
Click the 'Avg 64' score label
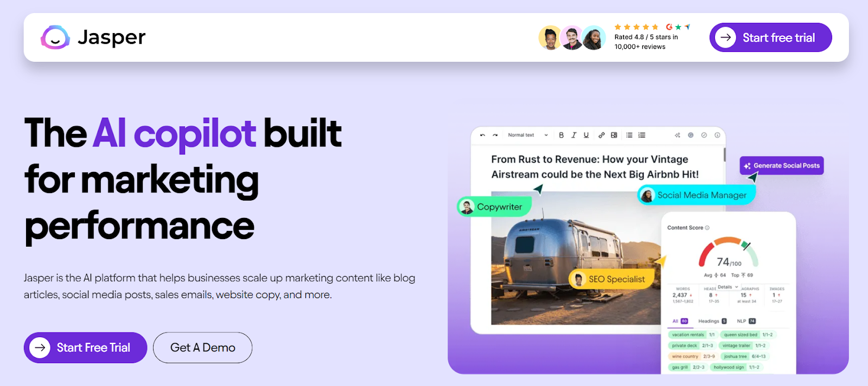pos(715,275)
